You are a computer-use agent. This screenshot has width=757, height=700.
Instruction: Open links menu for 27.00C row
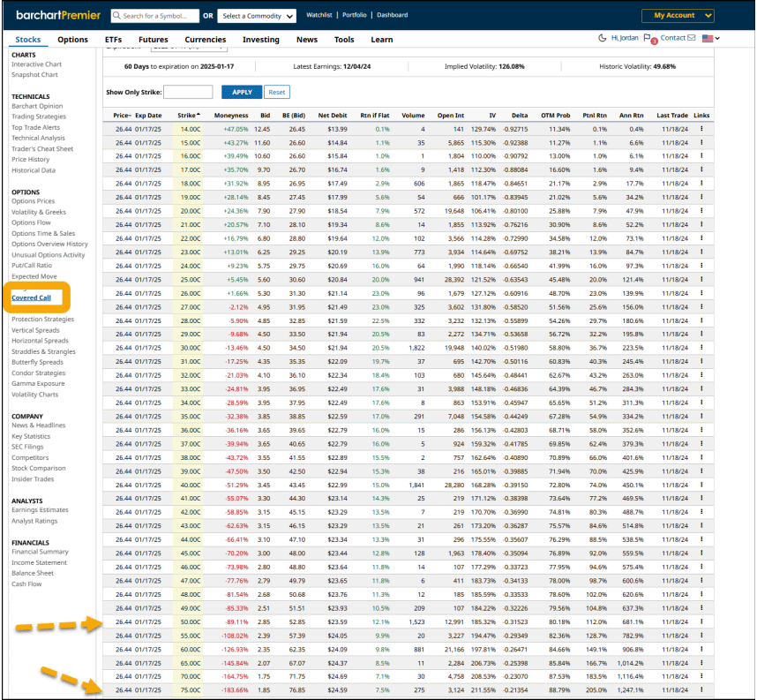pos(701,307)
